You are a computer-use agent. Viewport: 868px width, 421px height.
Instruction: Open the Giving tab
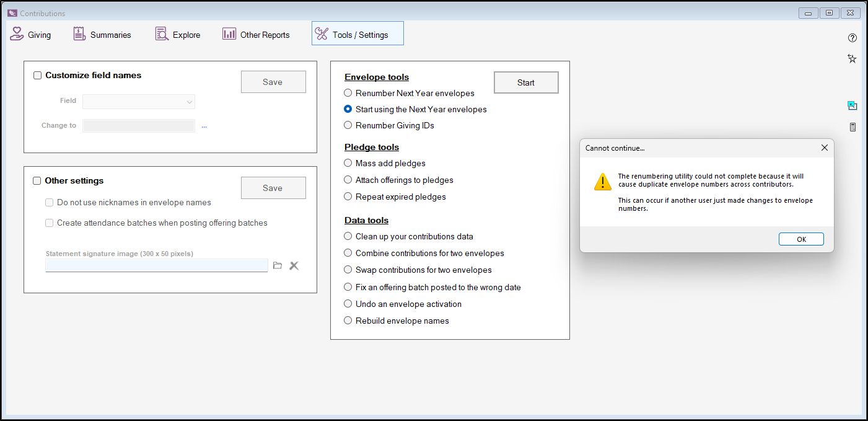pos(31,35)
